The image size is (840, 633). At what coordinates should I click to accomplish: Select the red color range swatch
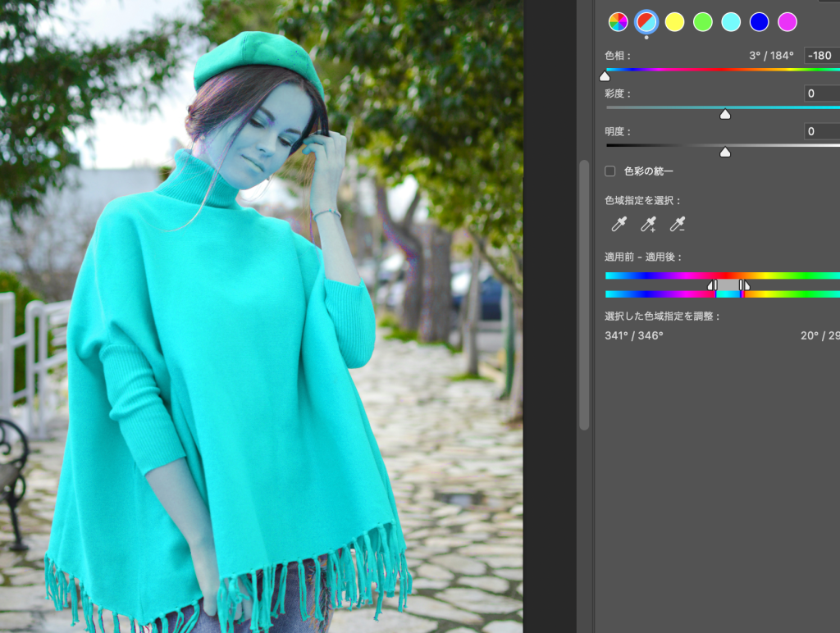point(646,22)
